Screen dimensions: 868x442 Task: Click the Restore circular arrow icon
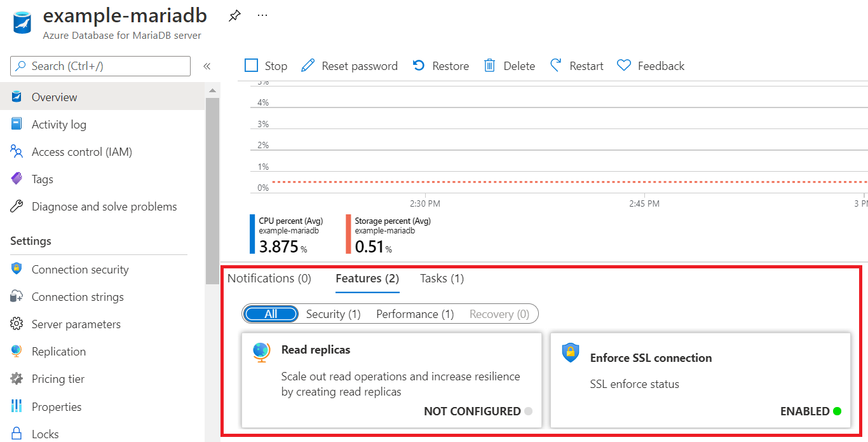click(419, 66)
